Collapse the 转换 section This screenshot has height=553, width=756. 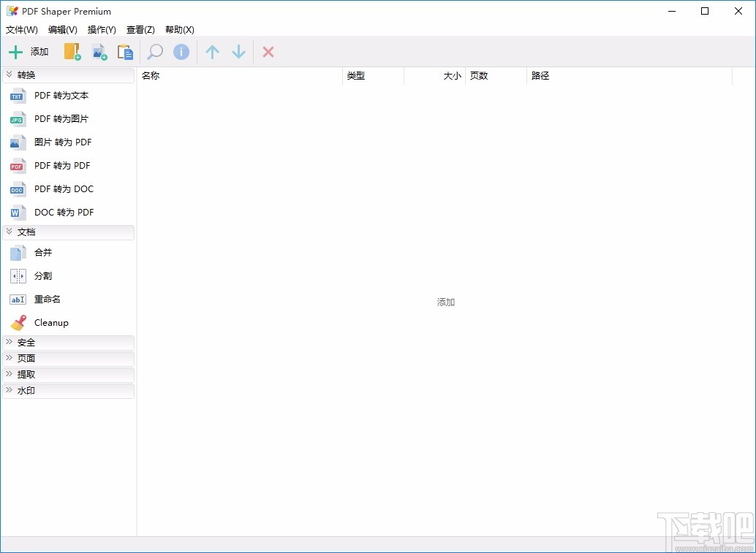(x=68, y=75)
